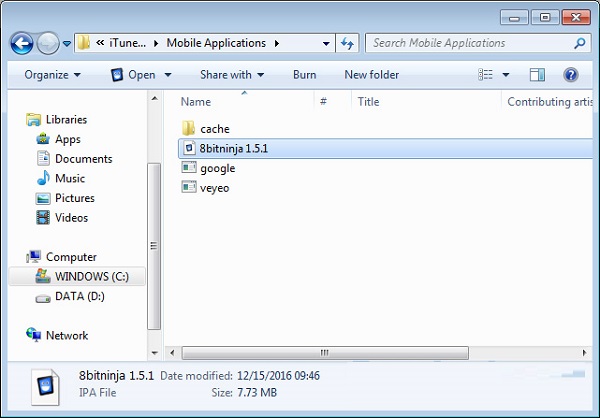Open the Organize menu

click(x=52, y=75)
